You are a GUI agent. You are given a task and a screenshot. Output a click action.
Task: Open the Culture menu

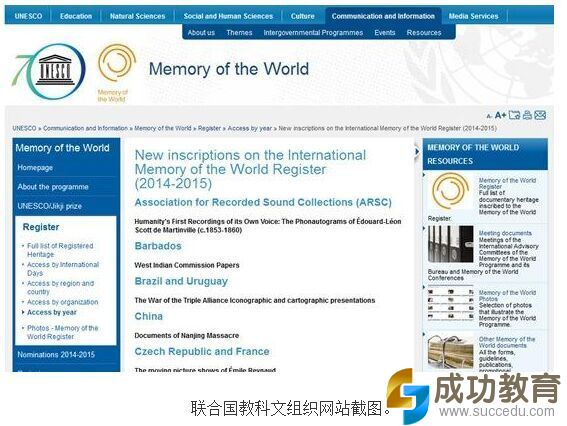303,16
